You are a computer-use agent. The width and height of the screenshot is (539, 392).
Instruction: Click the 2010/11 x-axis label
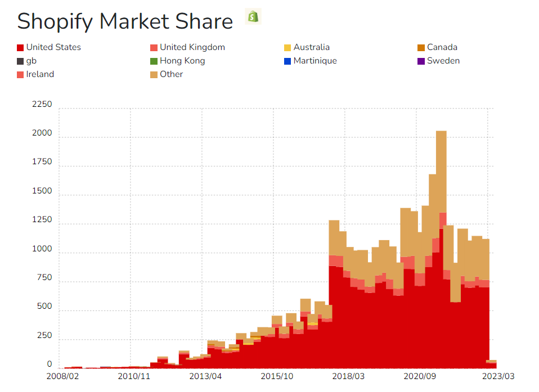click(134, 376)
